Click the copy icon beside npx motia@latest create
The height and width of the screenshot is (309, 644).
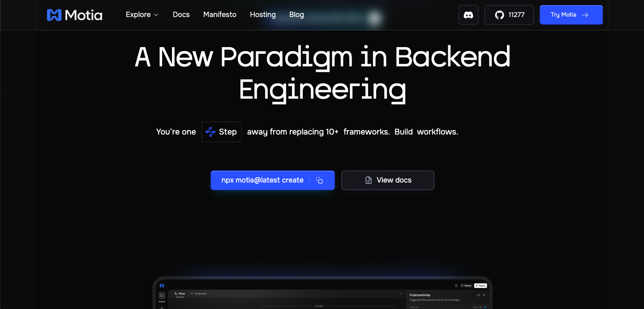pyautogui.click(x=319, y=180)
